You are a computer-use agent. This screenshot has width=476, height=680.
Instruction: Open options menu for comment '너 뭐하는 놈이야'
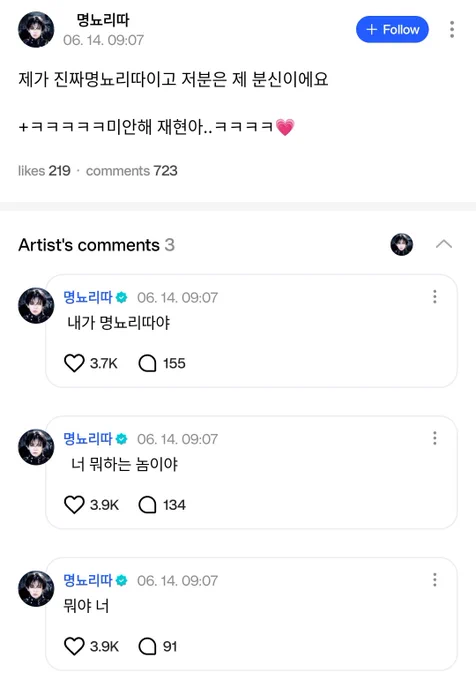click(434, 438)
